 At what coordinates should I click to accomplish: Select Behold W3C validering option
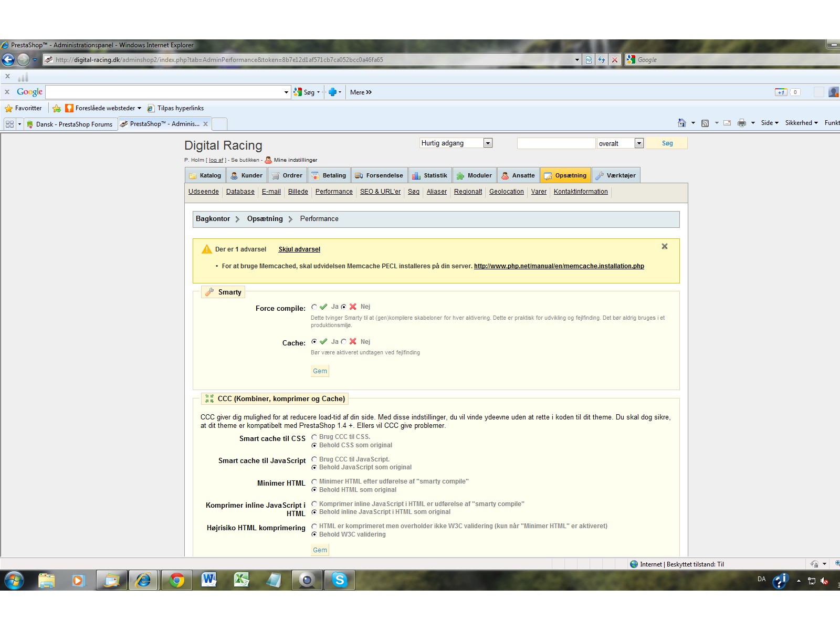pyautogui.click(x=314, y=534)
